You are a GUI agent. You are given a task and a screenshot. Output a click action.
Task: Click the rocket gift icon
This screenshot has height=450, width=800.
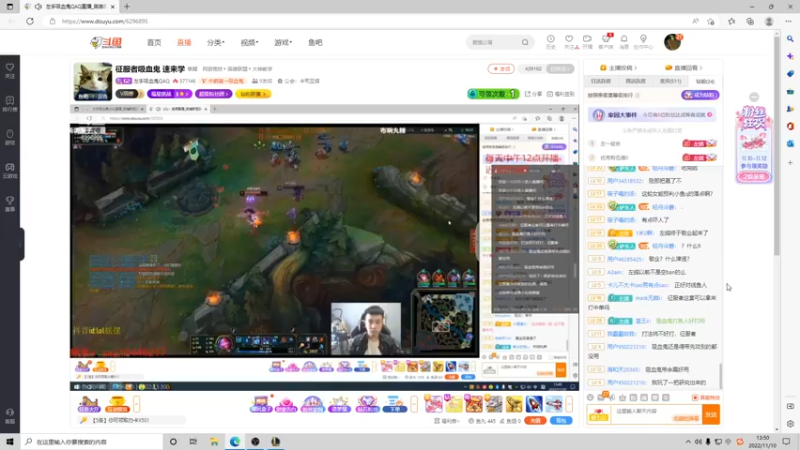[534, 404]
